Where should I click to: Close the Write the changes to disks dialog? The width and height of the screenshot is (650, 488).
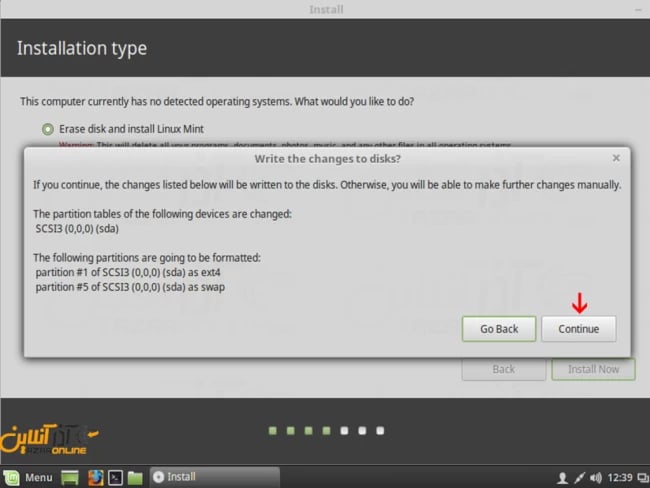pyautogui.click(x=616, y=158)
